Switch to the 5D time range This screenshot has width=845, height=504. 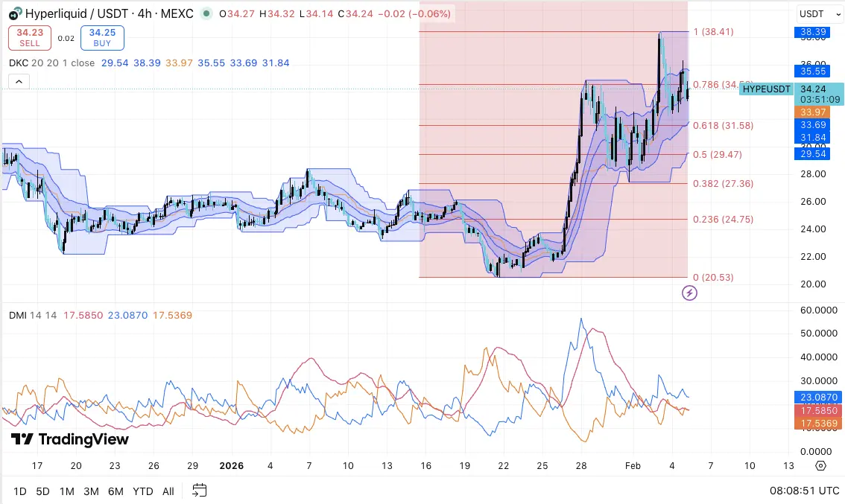tap(43, 491)
